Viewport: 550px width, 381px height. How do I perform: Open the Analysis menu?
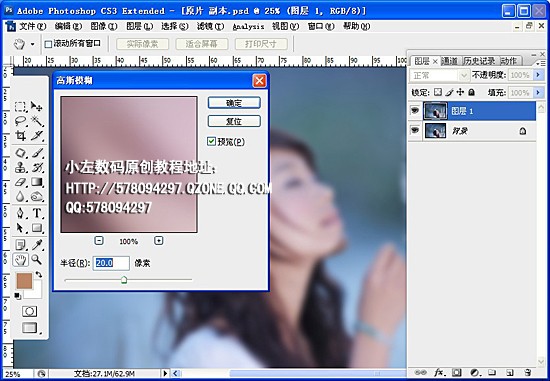(248, 27)
